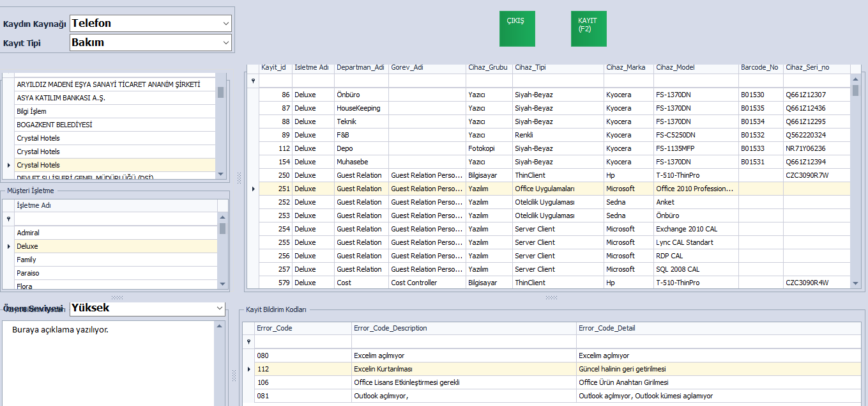
Task: Click the 'Muhasebe' department cell
Action: pyautogui.click(x=362, y=162)
